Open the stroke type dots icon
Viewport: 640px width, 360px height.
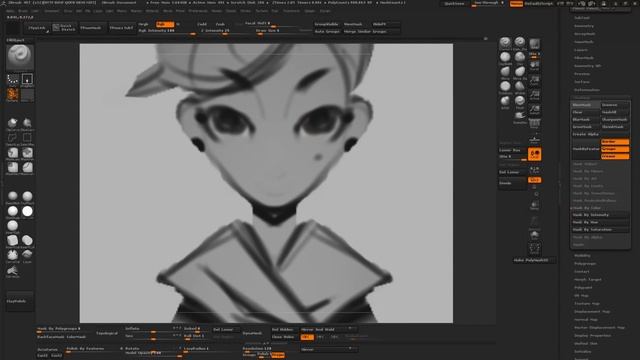pyautogui.click(x=13, y=79)
